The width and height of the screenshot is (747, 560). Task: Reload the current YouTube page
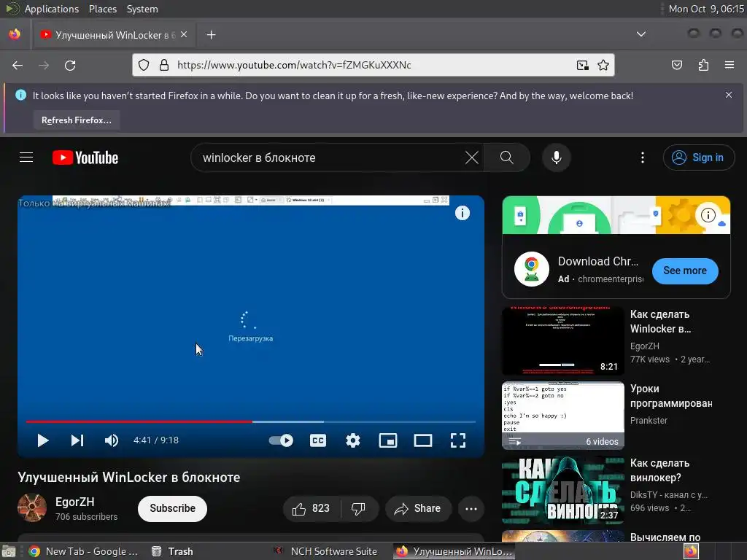(70, 65)
